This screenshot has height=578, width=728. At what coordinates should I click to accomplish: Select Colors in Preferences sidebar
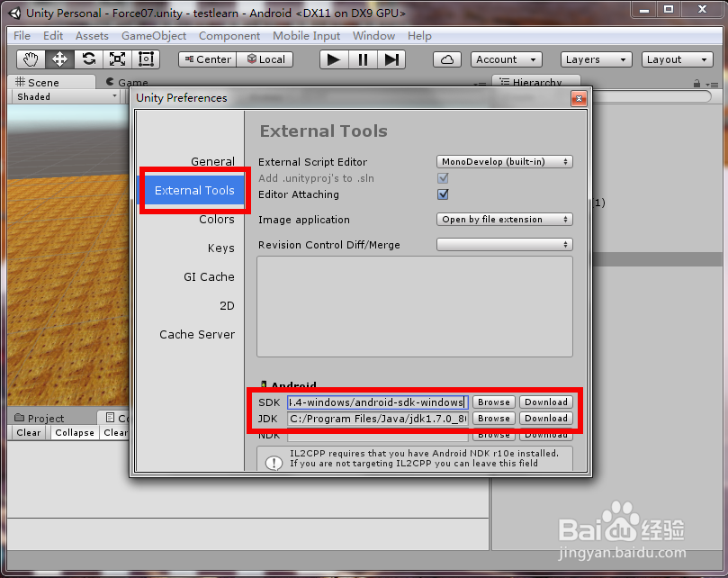[217, 219]
